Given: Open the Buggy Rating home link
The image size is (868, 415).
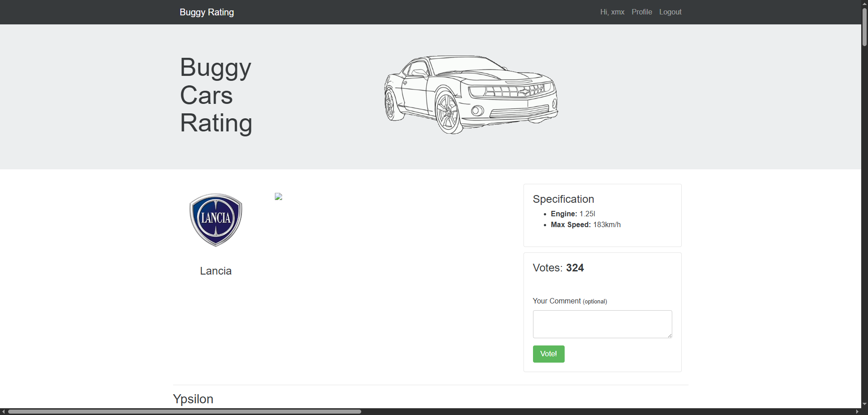Looking at the screenshot, I should [x=207, y=12].
